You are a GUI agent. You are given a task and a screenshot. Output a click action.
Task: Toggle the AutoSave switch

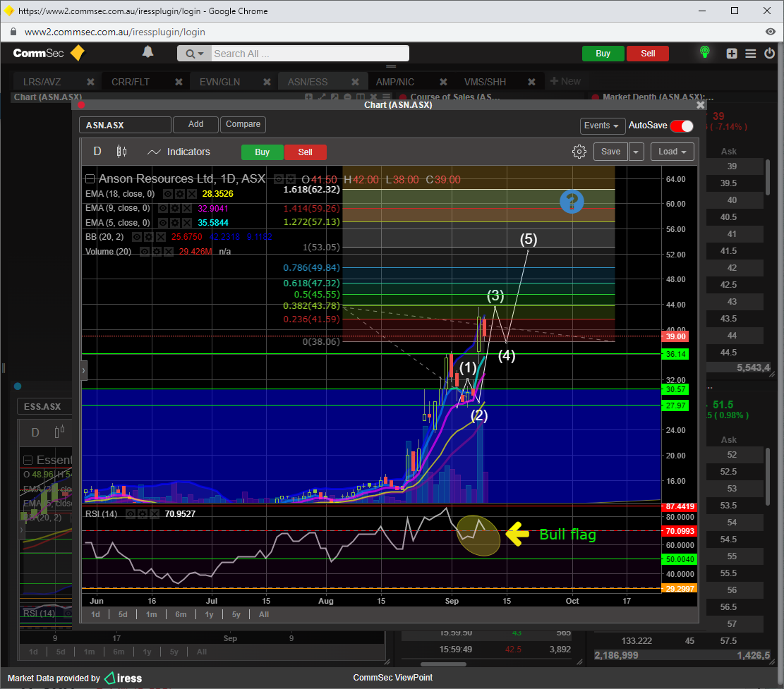click(681, 126)
